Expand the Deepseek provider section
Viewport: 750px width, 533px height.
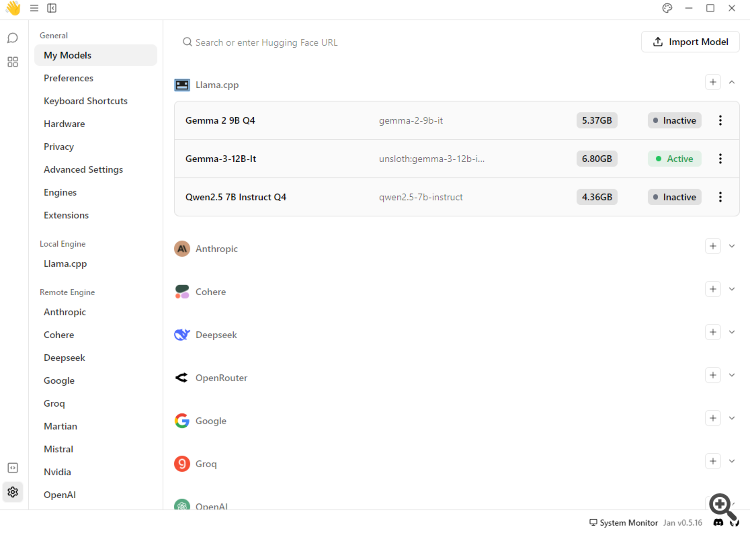click(732, 332)
